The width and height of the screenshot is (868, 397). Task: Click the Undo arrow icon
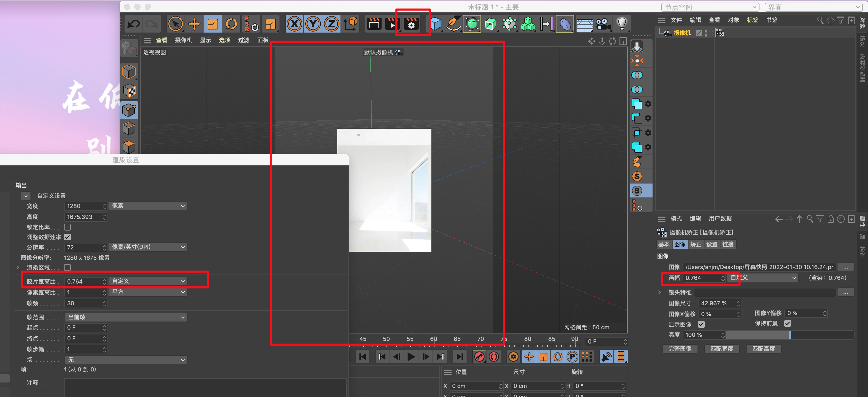click(x=134, y=24)
